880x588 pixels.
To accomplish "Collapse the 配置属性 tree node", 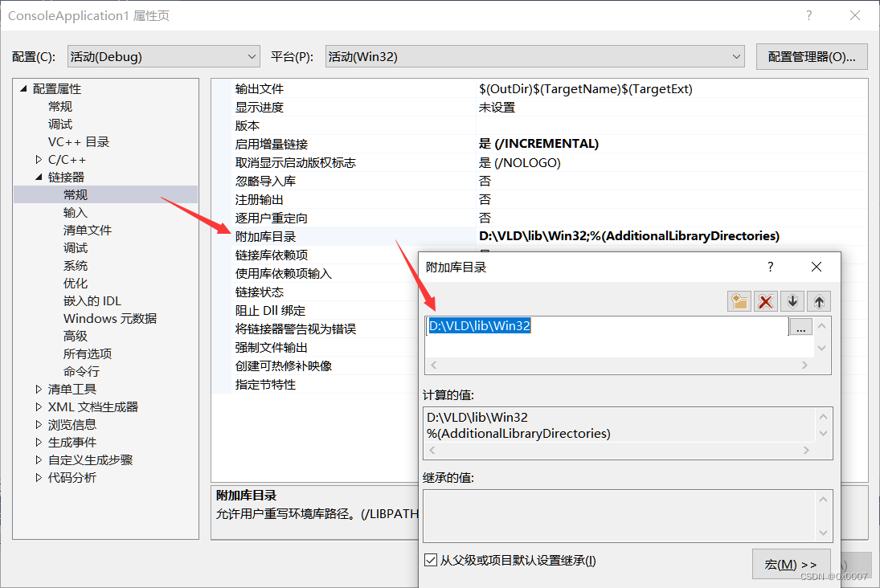I will tap(23, 88).
